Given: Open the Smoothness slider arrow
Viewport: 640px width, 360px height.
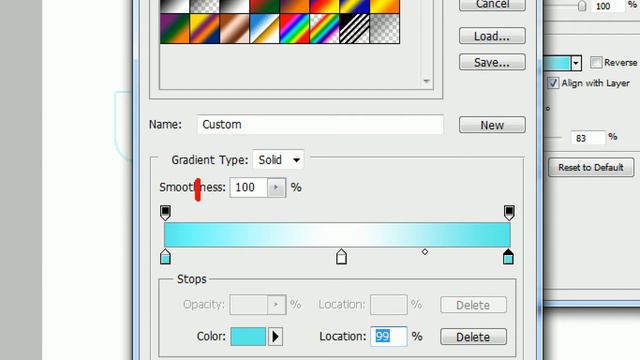Looking at the screenshot, I should pos(276,187).
